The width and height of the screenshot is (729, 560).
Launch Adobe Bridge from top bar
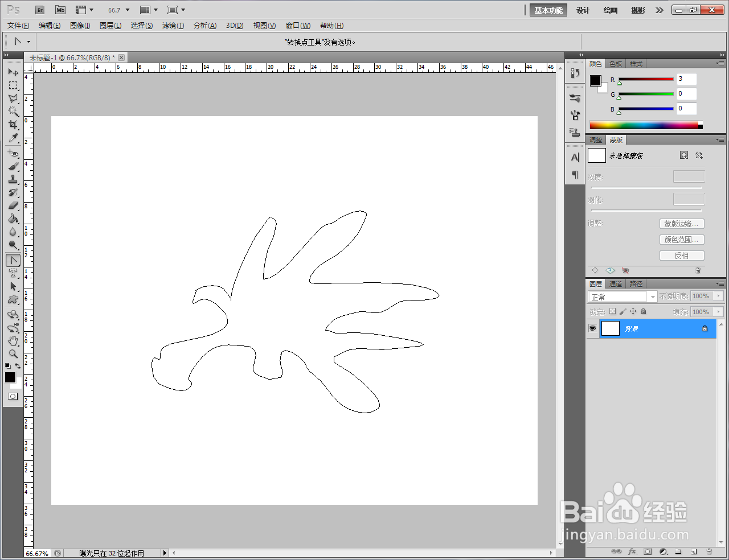tap(40, 10)
